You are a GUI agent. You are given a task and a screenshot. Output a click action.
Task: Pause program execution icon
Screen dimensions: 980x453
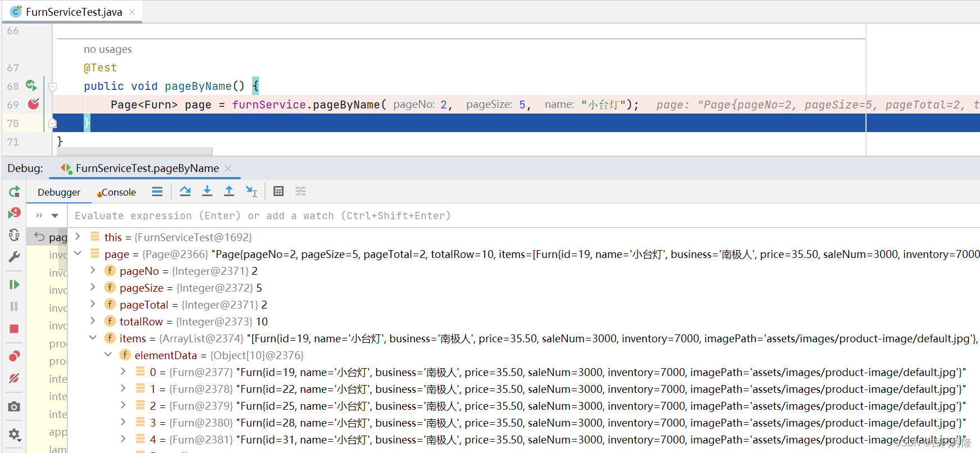pyautogui.click(x=14, y=306)
